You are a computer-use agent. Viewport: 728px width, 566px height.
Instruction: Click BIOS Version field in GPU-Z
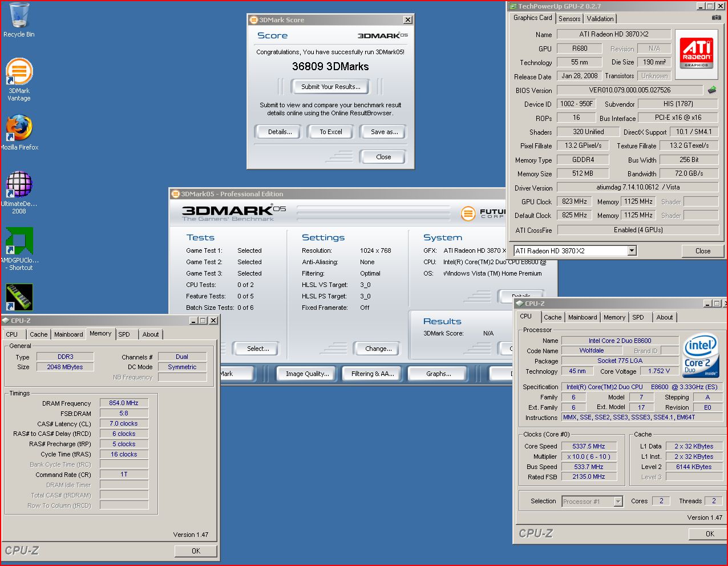[630, 90]
